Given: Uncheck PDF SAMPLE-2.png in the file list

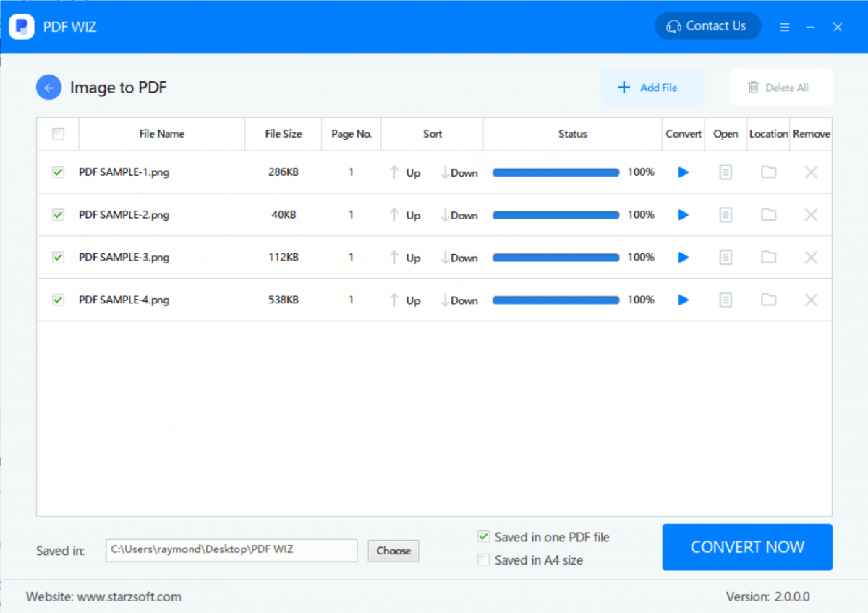Looking at the screenshot, I should tap(58, 215).
